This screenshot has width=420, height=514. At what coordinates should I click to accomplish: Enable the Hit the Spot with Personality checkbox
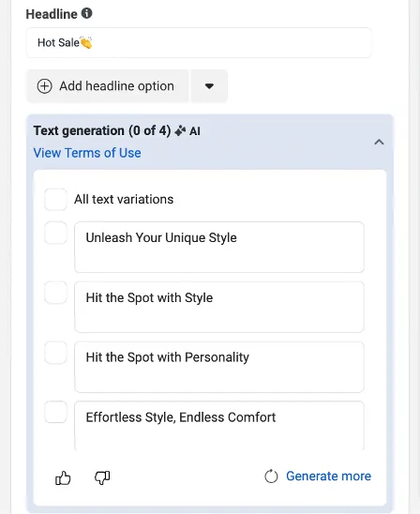[x=55, y=353]
